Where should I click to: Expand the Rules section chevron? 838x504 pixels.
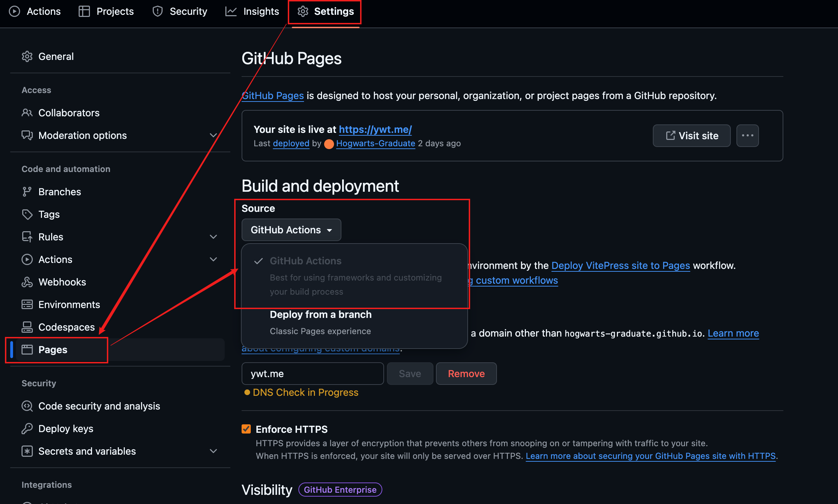click(213, 237)
